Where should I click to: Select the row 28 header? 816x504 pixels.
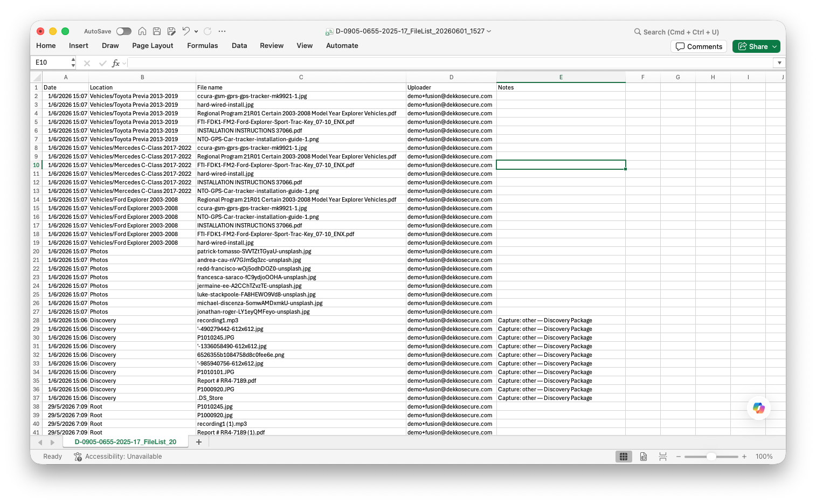tap(36, 320)
